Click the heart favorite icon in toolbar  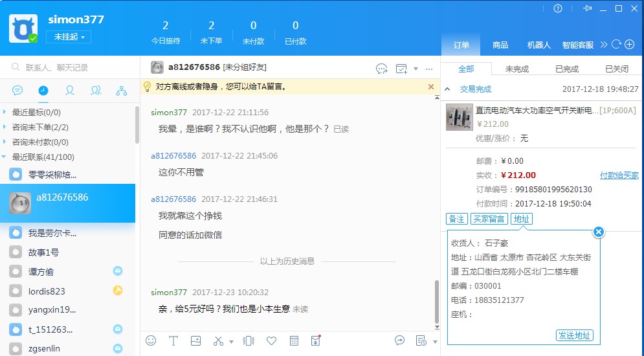pyautogui.click(x=271, y=340)
